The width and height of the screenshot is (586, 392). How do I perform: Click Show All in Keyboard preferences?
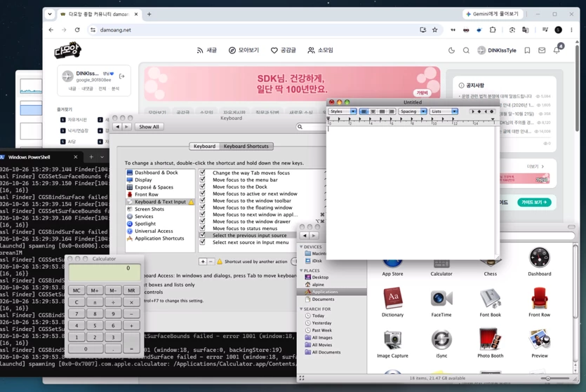click(x=149, y=126)
